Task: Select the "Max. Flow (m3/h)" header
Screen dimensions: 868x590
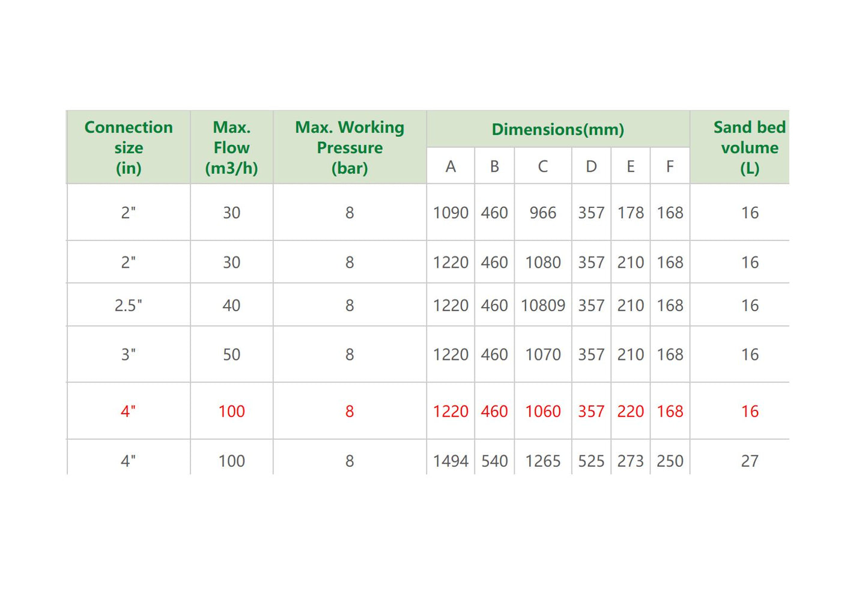Action: (231, 147)
